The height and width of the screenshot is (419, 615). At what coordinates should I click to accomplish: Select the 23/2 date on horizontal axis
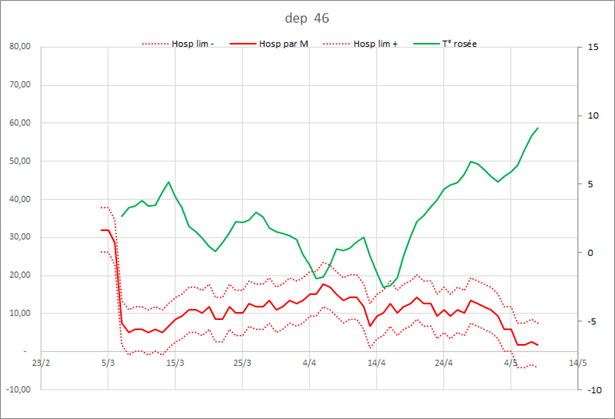click(x=41, y=364)
